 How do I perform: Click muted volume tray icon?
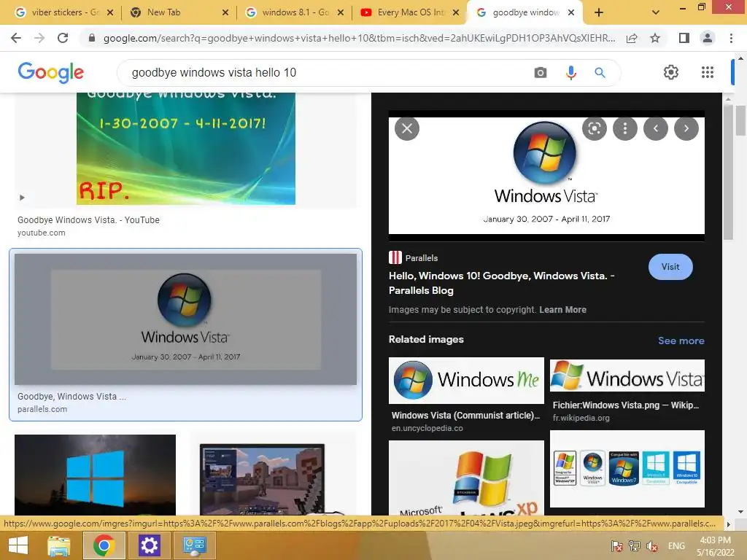653,546
